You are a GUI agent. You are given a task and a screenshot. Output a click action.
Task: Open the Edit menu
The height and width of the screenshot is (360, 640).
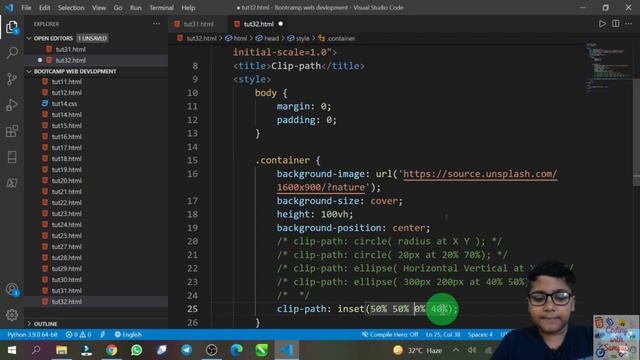(x=44, y=7)
